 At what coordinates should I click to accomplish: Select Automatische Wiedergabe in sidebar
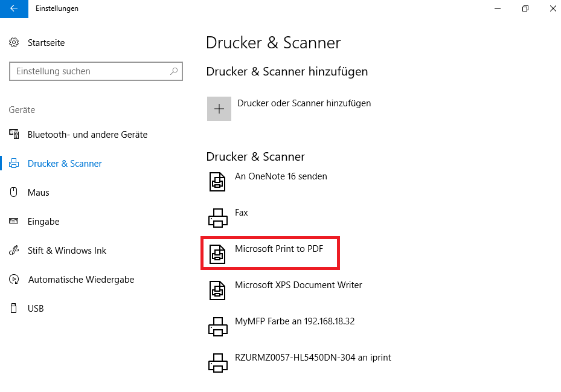[x=81, y=280]
